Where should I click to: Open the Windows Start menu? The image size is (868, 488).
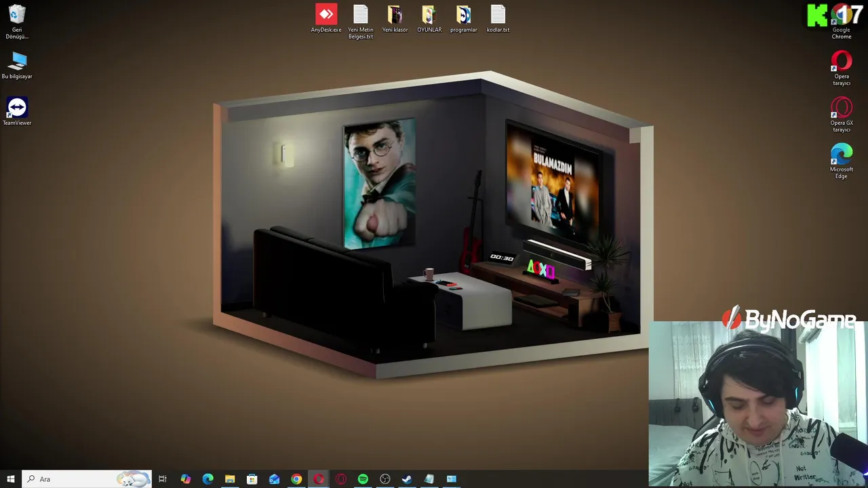pos(11,479)
